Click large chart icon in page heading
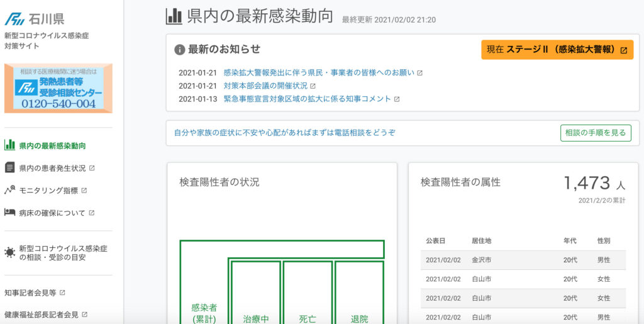 [x=174, y=16]
